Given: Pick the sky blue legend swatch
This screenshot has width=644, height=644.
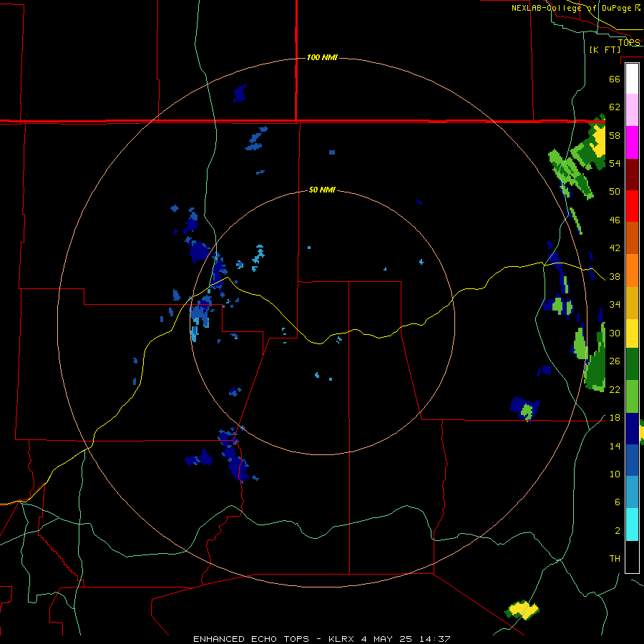Looking at the screenshot, I should pyautogui.click(x=632, y=492).
